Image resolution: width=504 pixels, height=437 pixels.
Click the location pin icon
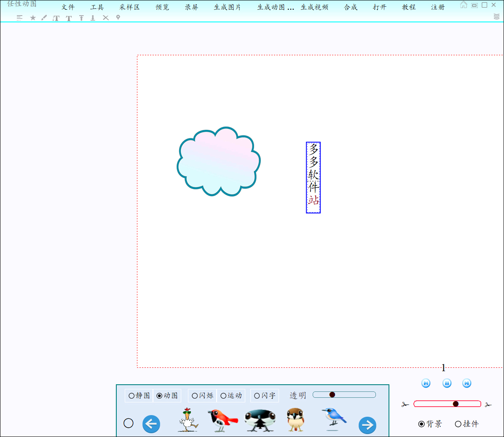coord(118,18)
